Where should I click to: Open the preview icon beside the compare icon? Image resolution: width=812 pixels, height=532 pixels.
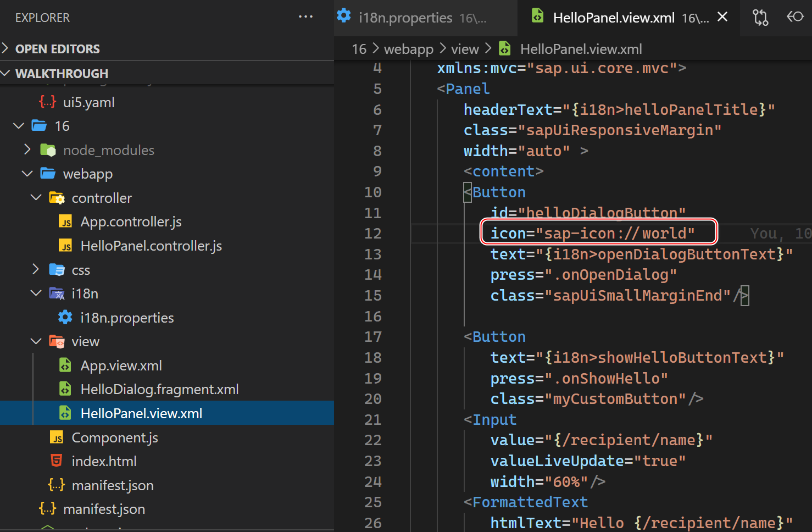tap(795, 17)
